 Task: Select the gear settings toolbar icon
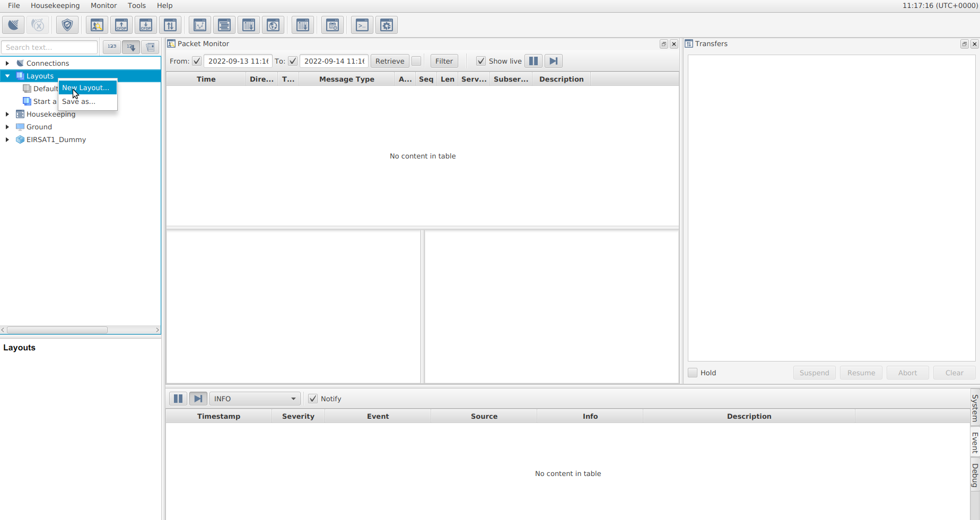pyautogui.click(x=386, y=25)
